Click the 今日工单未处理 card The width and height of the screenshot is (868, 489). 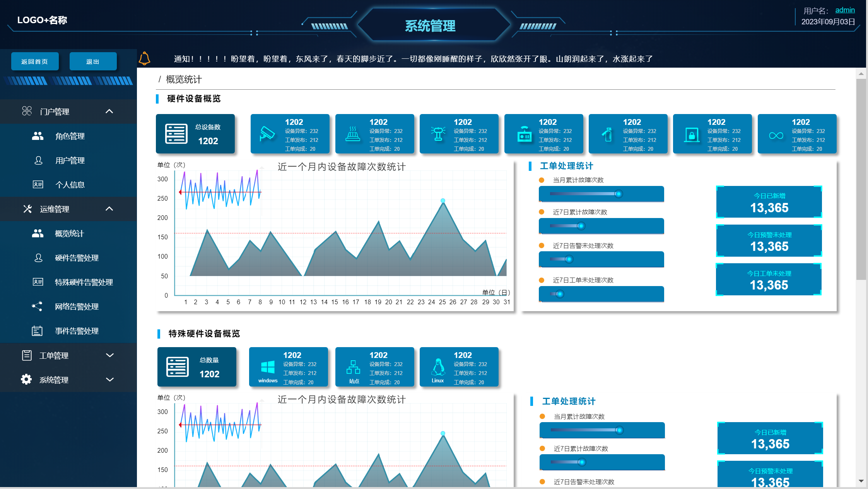click(769, 279)
